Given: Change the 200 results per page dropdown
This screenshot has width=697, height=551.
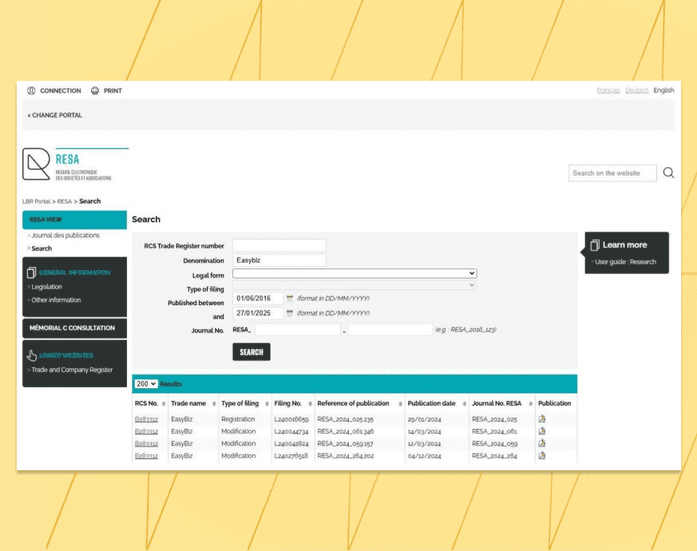Looking at the screenshot, I should coord(146,384).
